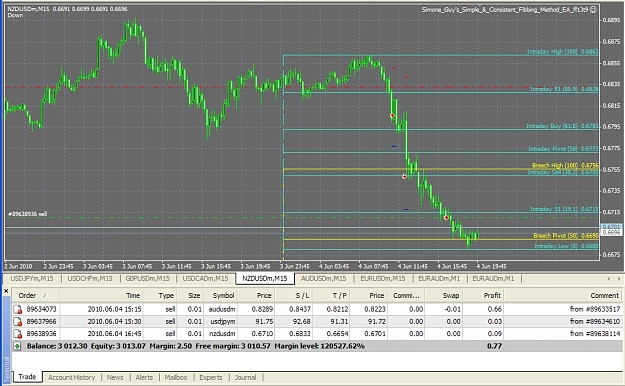Open the Alerts tab
The height and width of the screenshot is (386, 625).
[144, 377]
